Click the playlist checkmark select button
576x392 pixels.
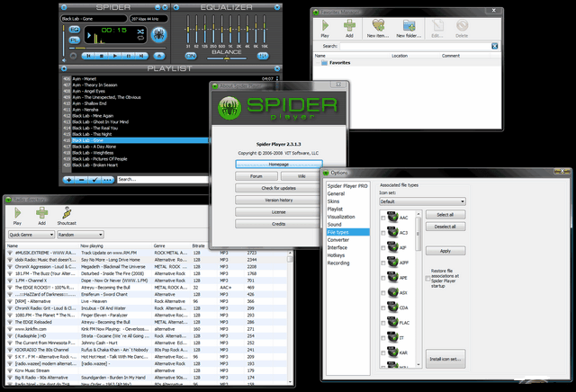pyautogui.click(x=94, y=180)
